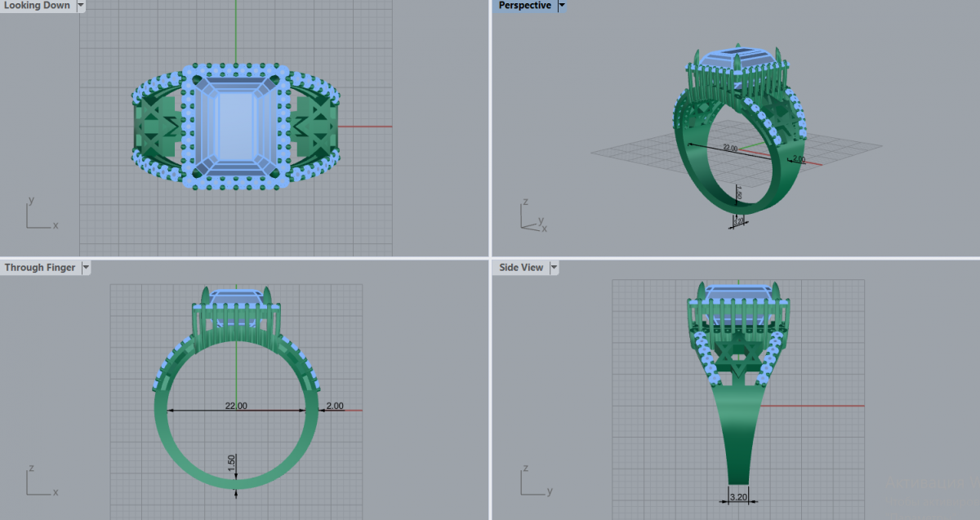Pick the star motif in Side View
This screenshot has height=520, width=980.
(x=738, y=358)
